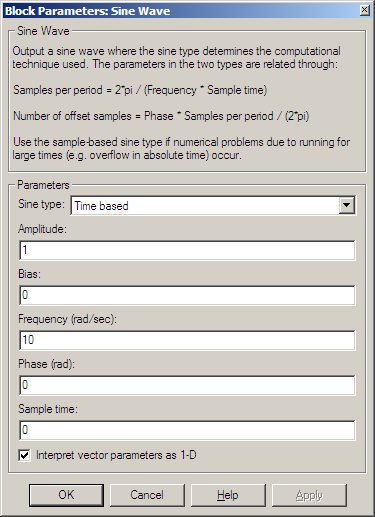Click the Sample time input field
This screenshot has width=375, height=517.
(x=187, y=430)
